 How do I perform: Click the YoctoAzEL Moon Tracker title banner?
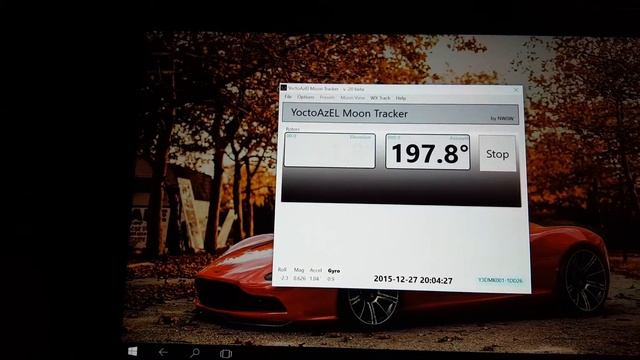pos(401,113)
